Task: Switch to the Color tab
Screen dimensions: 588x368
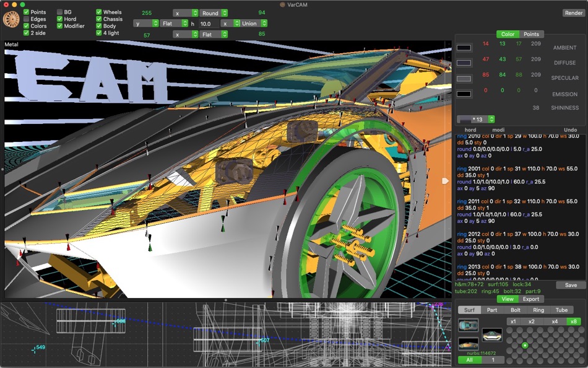Action: (508, 34)
